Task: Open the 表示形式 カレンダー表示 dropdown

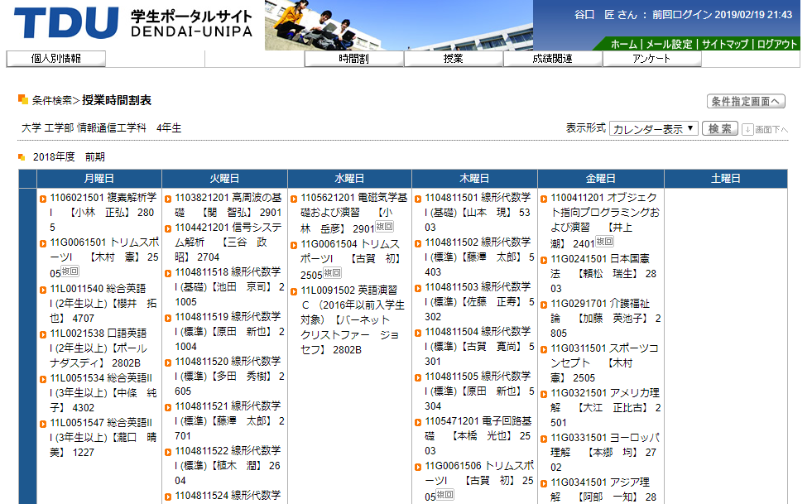Action: (654, 128)
